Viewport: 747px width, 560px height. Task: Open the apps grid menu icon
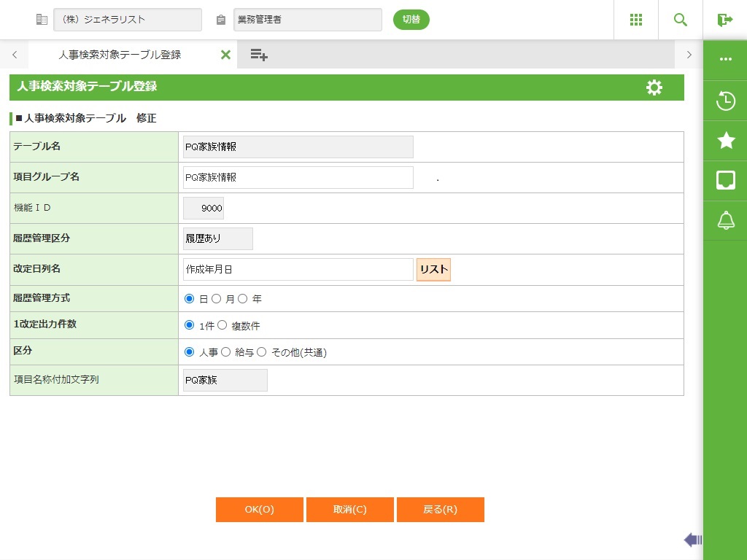[635, 20]
